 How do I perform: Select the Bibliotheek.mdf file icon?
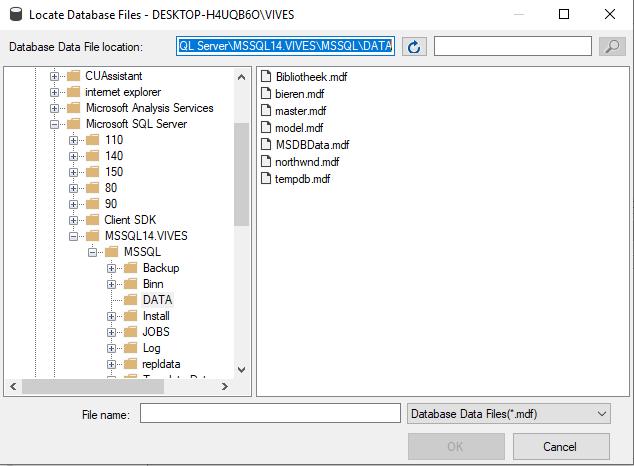[x=266, y=76]
